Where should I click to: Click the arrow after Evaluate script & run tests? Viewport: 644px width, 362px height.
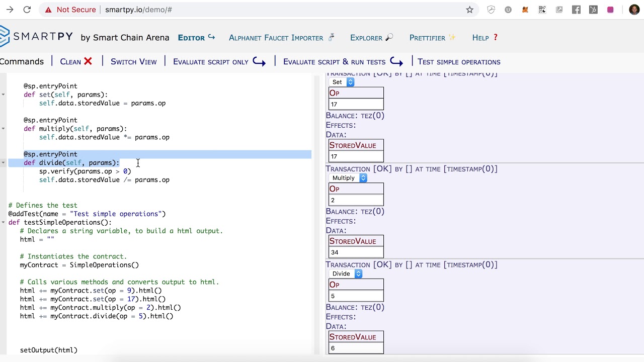coord(396,62)
